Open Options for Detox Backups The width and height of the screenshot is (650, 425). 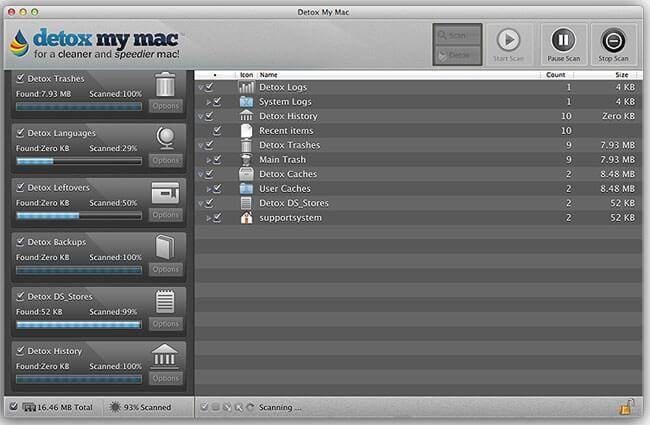tap(165, 269)
